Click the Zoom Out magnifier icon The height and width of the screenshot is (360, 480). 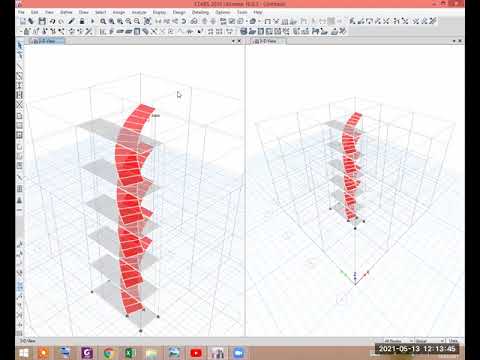coord(137,21)
